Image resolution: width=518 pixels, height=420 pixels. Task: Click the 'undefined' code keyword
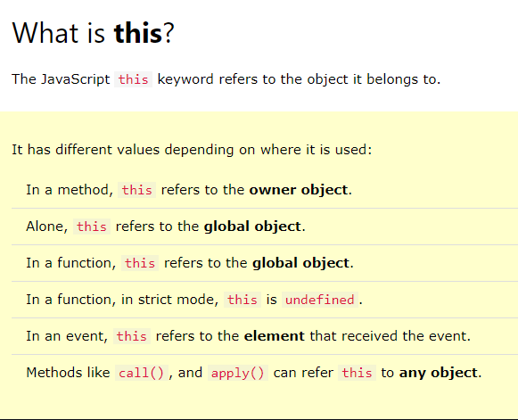pos(320,300)
